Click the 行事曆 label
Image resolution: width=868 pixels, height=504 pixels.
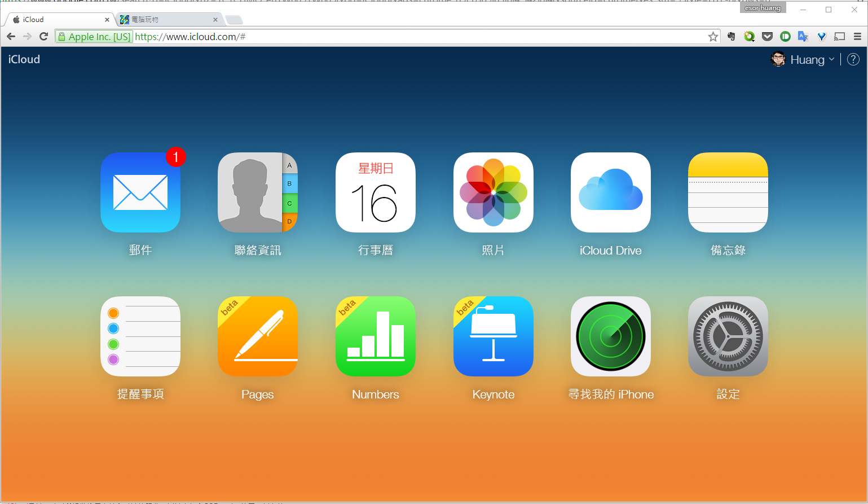pos(376,250)
